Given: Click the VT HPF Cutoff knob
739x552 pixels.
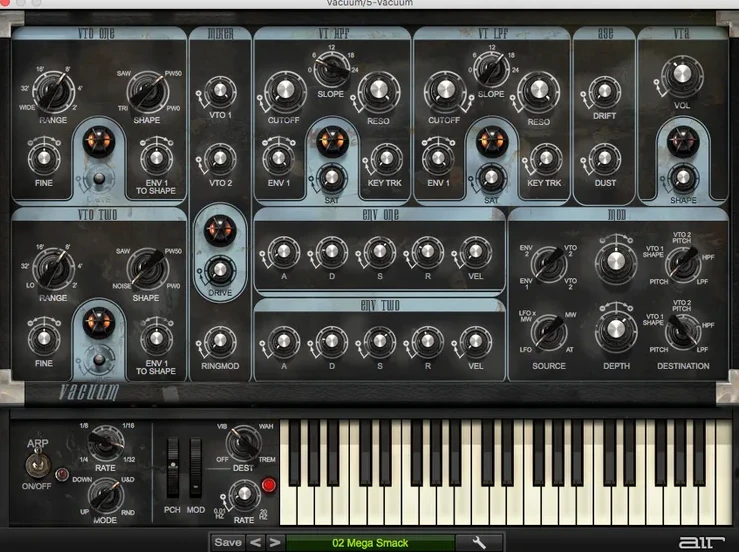Looking at the screenshot, I should click(284, 91).
